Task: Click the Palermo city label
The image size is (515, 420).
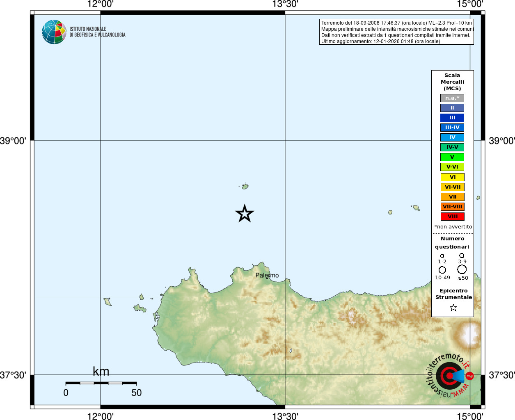Action: (x=267, y=275)
